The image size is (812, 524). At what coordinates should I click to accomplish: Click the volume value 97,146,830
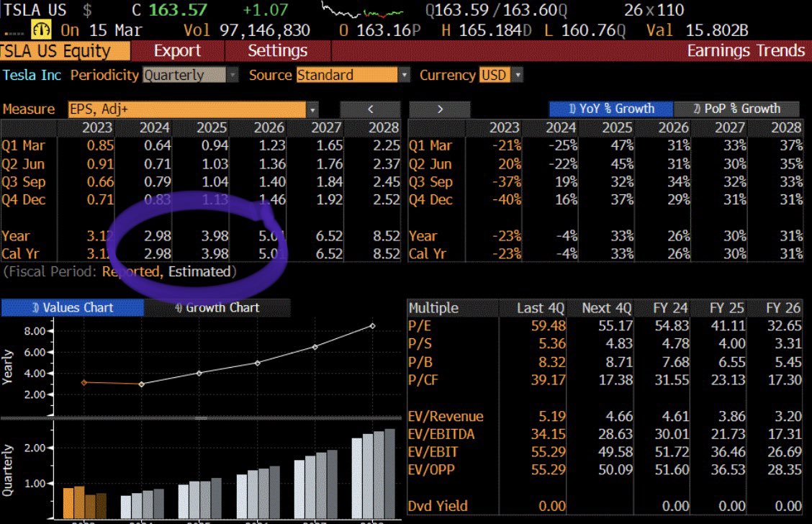(264, 30)
